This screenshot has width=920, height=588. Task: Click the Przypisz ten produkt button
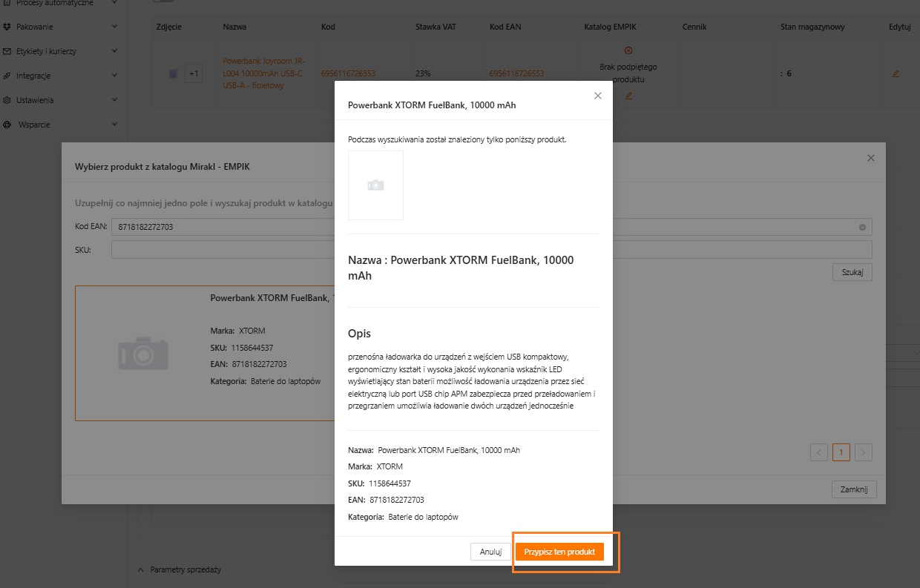point(559,552)
